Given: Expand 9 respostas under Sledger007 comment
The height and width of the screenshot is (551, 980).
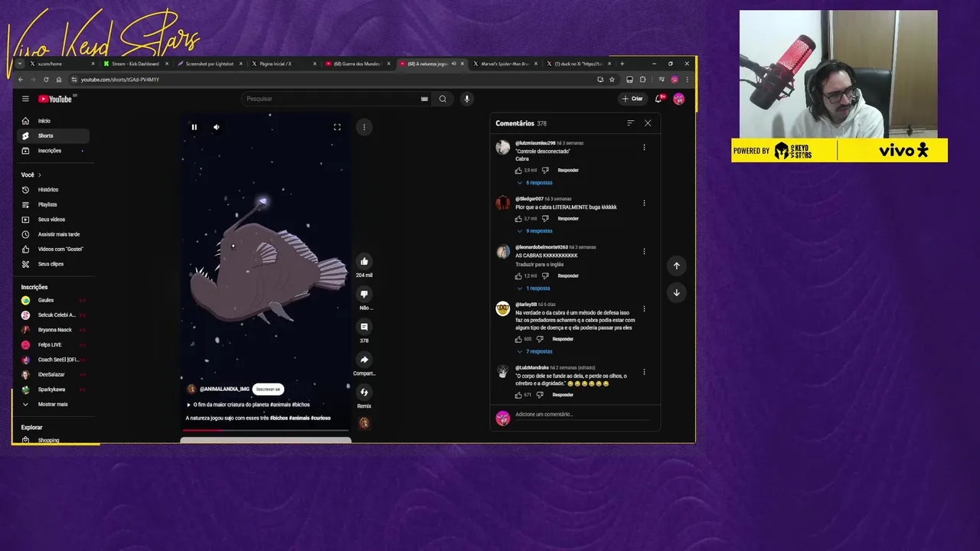Looking at the screenshot, I should point(534,231).
